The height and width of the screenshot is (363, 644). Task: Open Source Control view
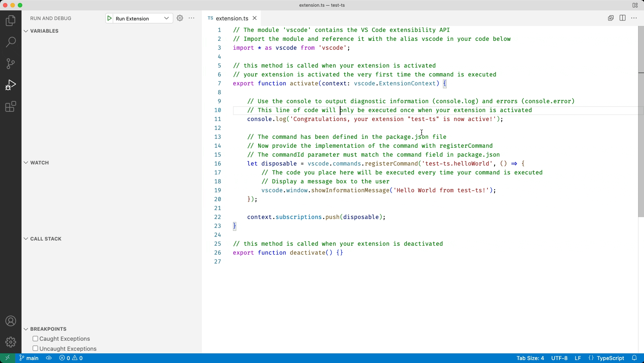click(x=10, y=63)
